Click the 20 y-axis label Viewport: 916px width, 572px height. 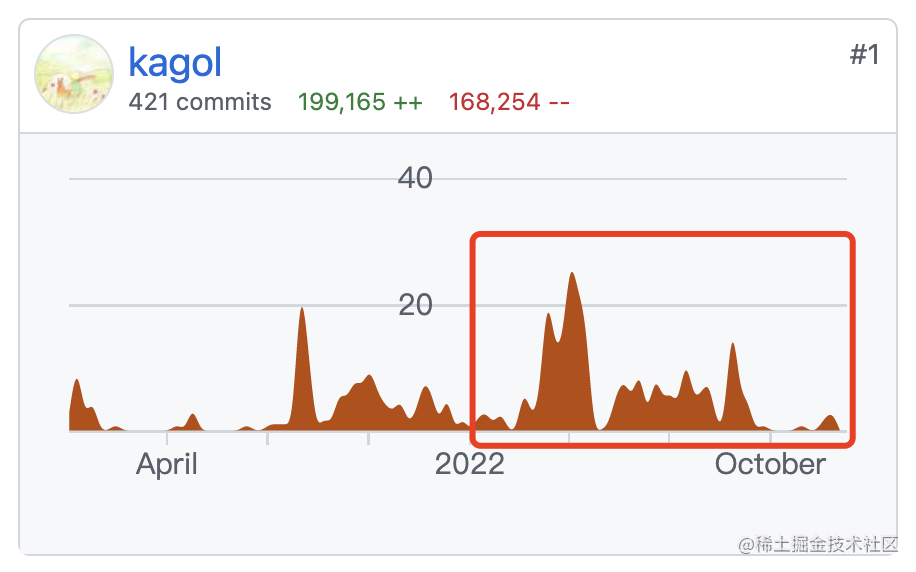click(x=415, y=305)
